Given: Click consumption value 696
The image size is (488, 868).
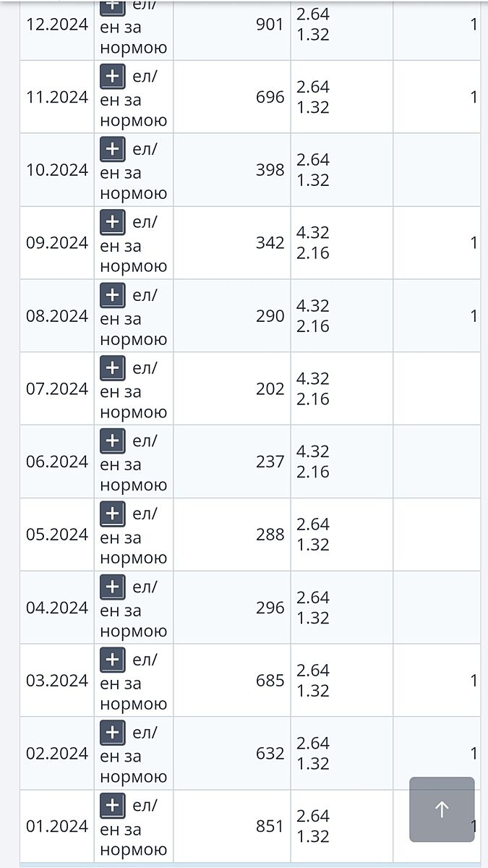Looking at the screenshot, I should (x=270, y=97).
